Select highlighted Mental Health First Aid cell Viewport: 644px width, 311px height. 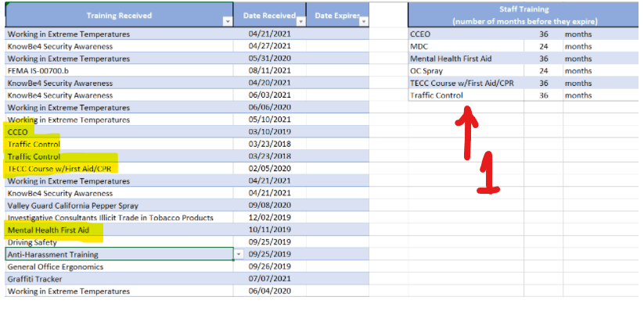coord(119,230)
